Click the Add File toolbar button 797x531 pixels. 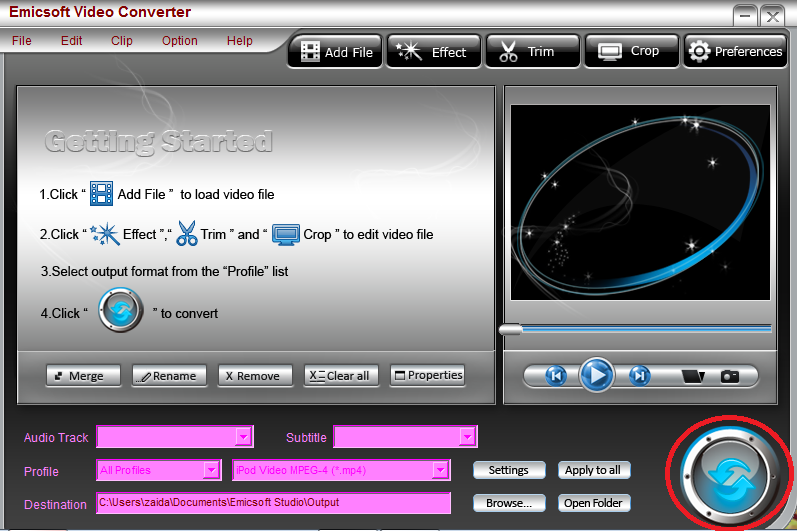335,51
